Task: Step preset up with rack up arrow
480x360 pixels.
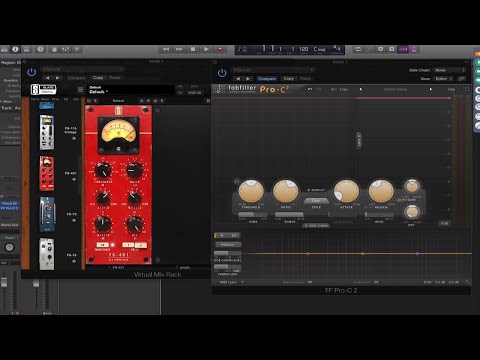Action: pyautogui.click(x=180, y=86)
